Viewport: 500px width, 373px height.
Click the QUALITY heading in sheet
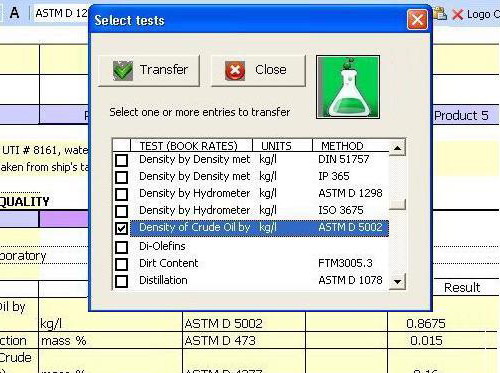pos(25,202)
